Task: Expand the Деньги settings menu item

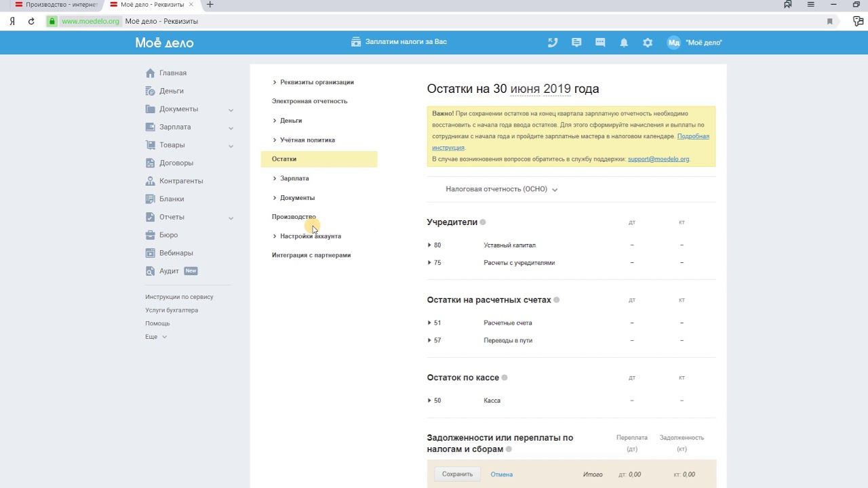Action: click(x=288, y=121)
